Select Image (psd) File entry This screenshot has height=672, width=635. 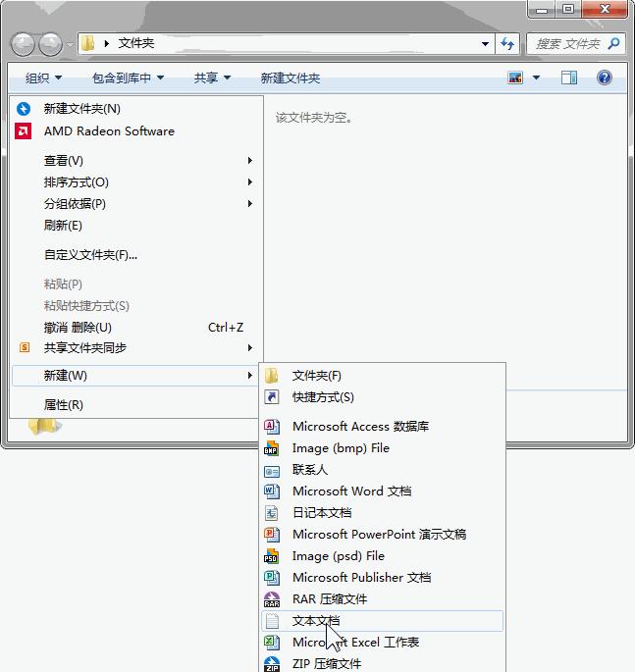pos(383,556)
